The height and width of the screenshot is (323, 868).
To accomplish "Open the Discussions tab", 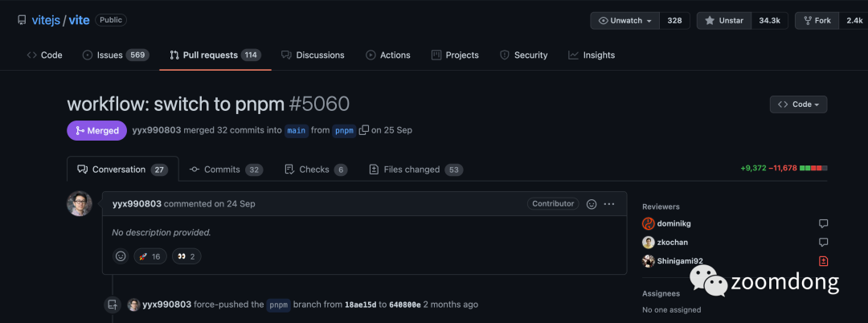I will click(313, 55).
